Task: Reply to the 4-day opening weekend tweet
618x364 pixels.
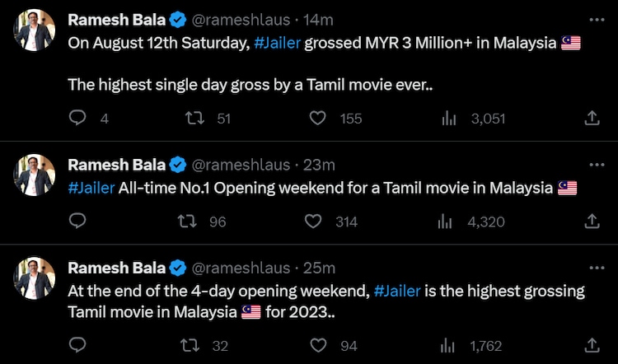Action: point(77,346)
